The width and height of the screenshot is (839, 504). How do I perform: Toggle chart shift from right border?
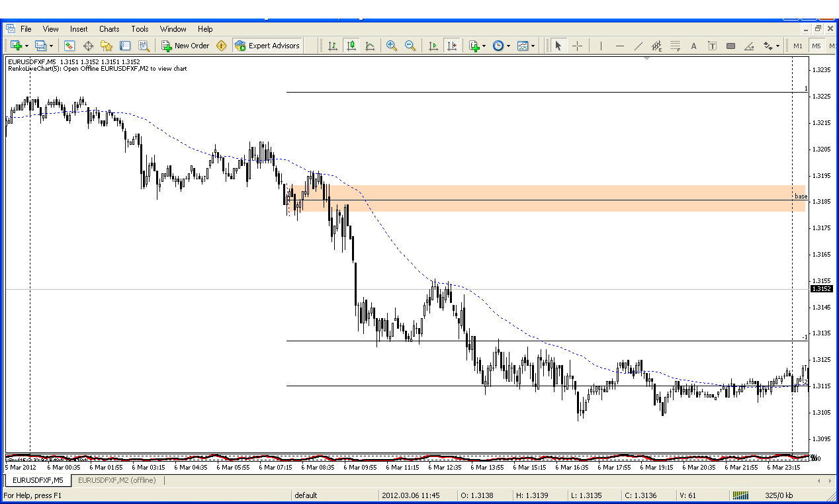451,46
